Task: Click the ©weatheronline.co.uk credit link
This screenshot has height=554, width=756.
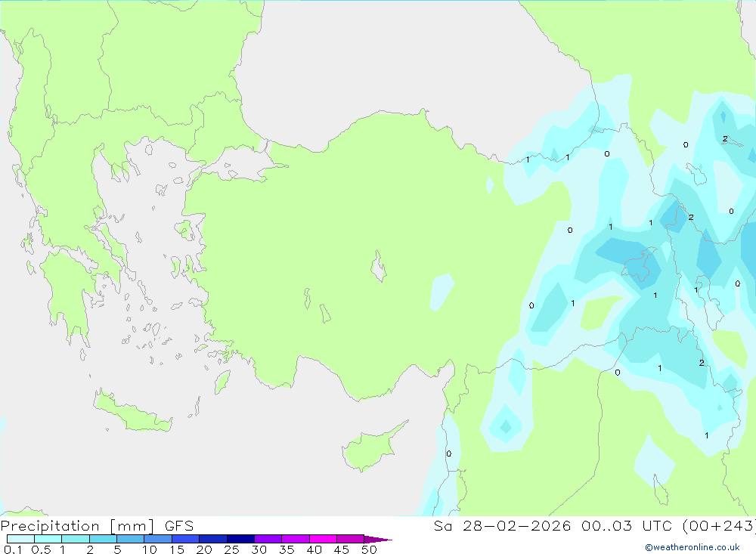Action: pos(692,547)
